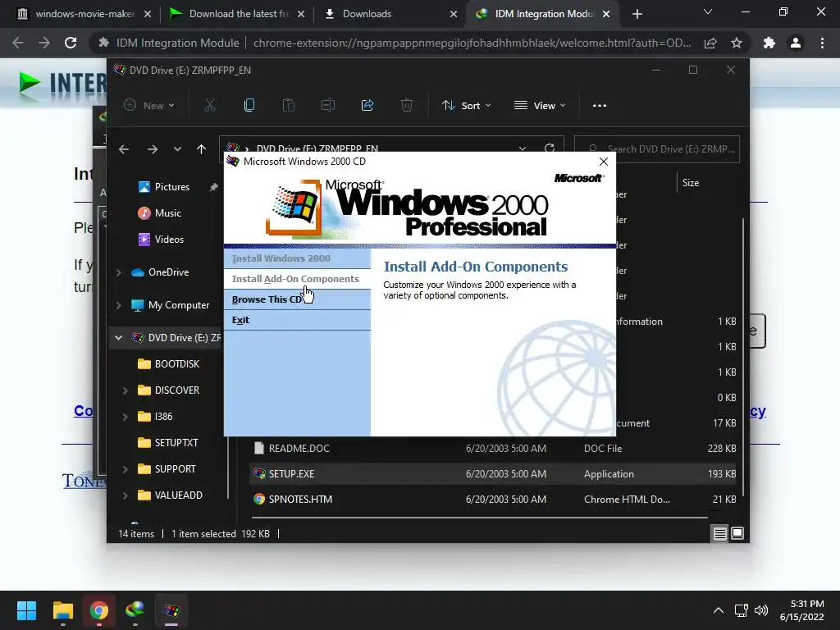The height and width of the screenshot is (630, 840).
Task: Open the View dropdown
Action: [540, 106]
